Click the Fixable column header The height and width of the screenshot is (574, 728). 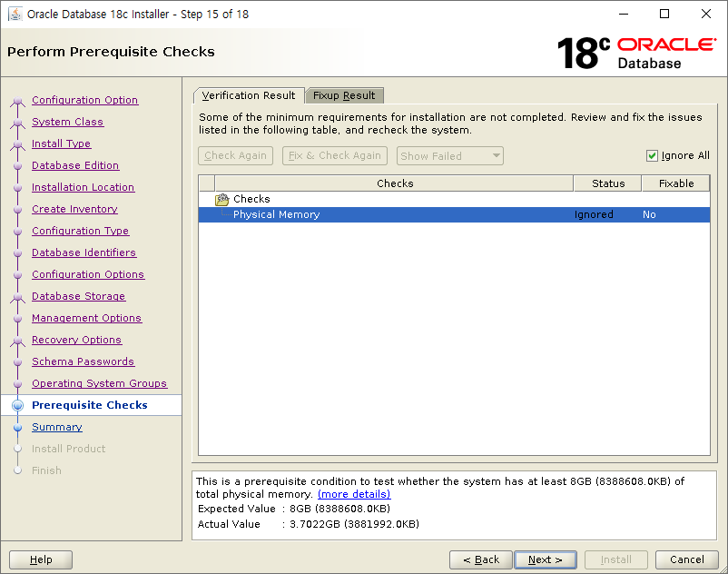coord(676,183)
